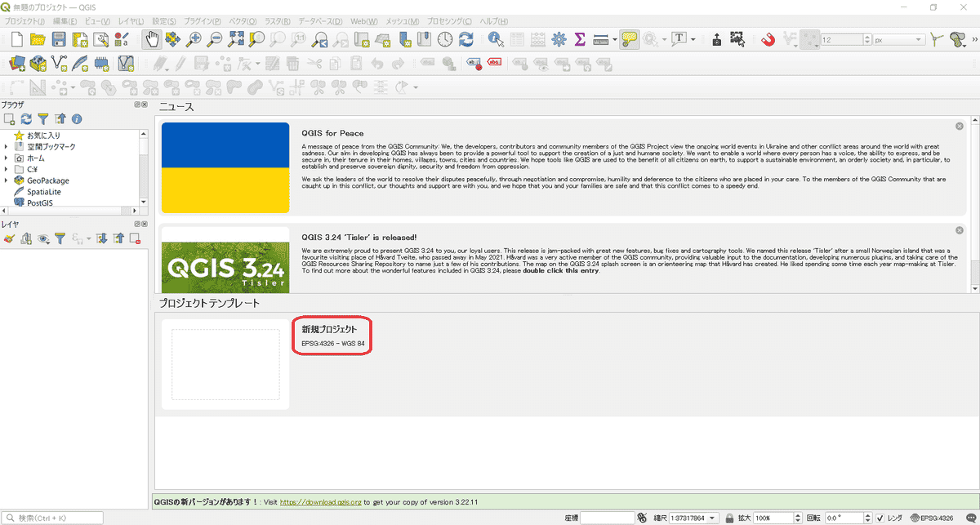Click the Layers panel Remove Layer icon

[135, 238]
